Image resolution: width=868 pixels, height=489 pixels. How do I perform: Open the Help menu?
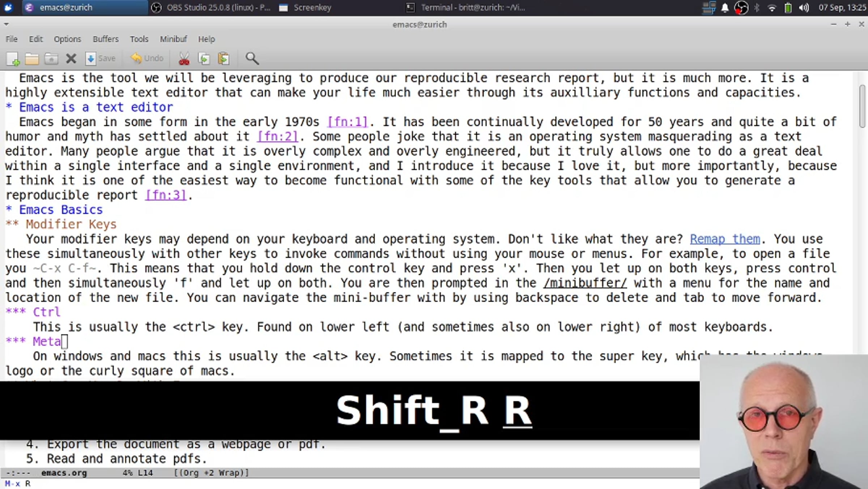point(207,39)
